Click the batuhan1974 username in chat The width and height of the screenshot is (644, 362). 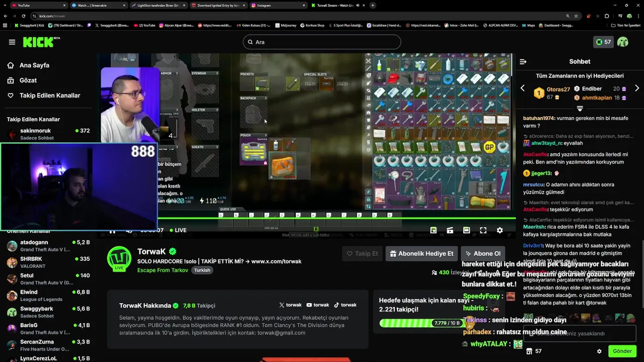click(539, 118)
